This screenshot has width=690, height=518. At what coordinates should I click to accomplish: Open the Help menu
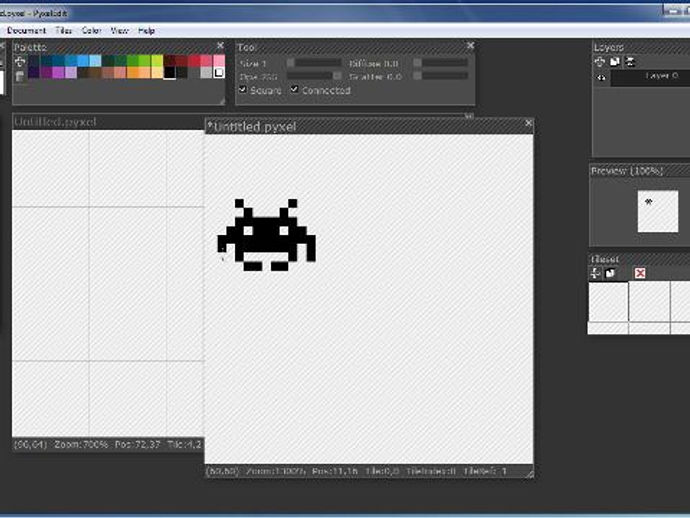[x=146, y=30]
